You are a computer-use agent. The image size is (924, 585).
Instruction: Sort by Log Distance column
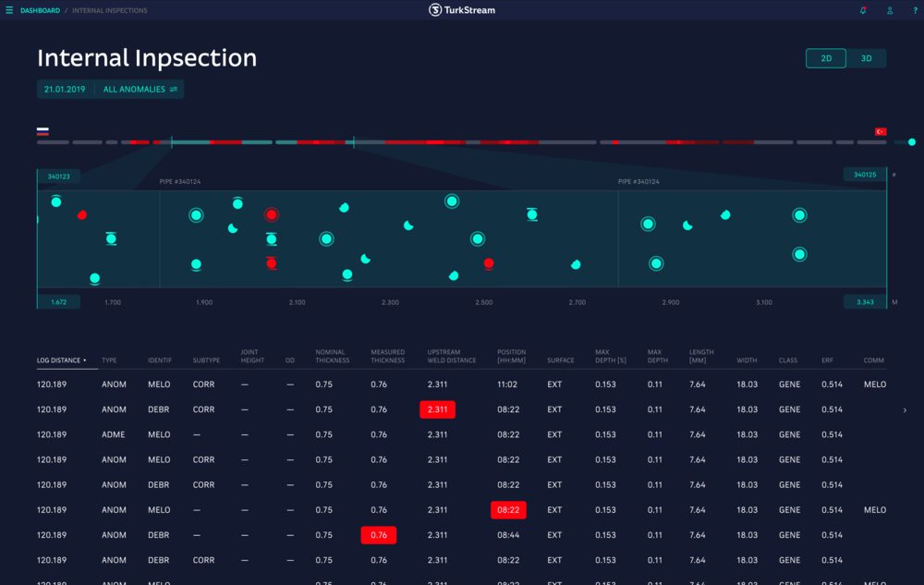[x=62, y=360]
